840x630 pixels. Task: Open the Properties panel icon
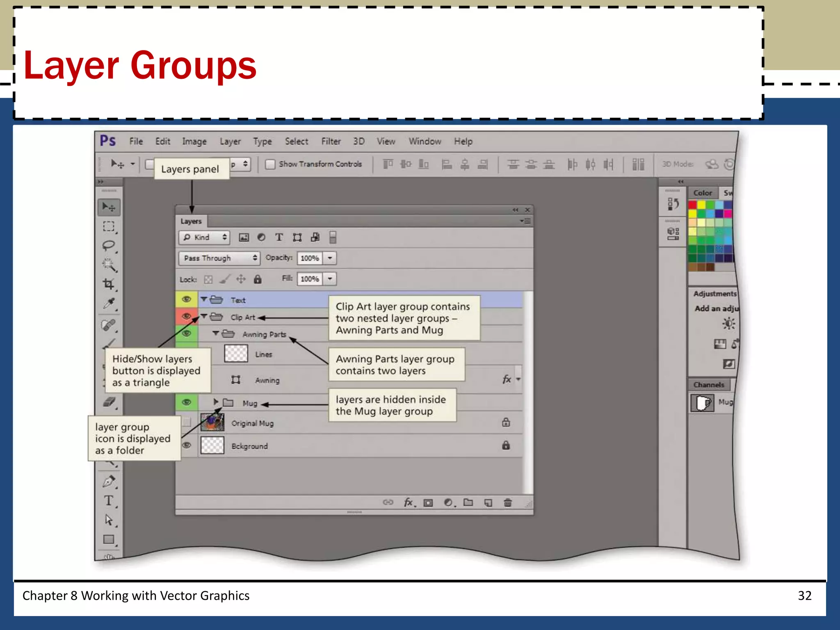pos(673,233)
